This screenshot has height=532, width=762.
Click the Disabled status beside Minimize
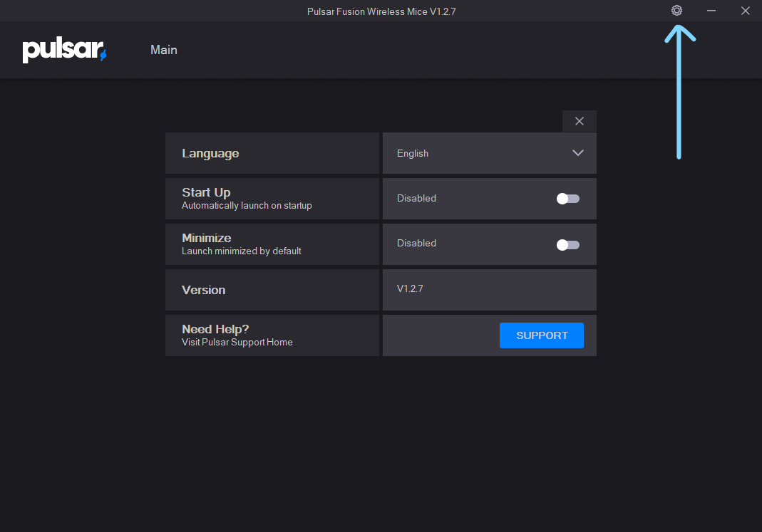point(416,243)
